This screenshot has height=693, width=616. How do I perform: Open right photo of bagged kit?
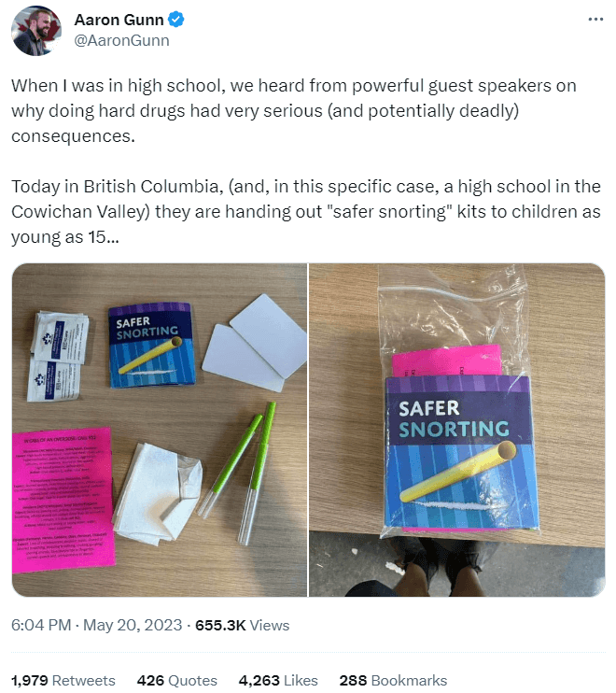tap(457, 430)
